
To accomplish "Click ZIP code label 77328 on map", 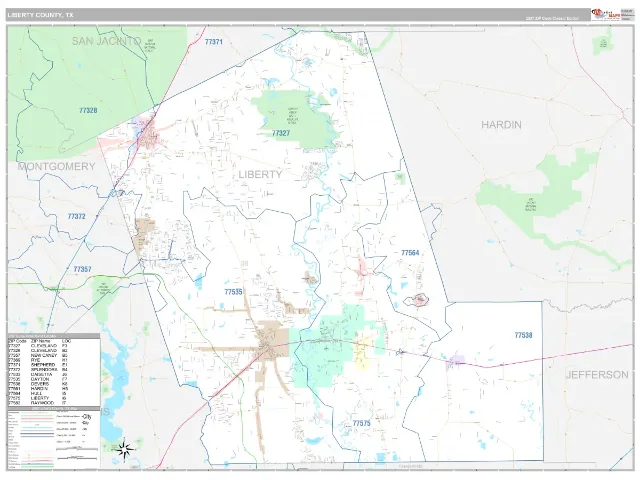I will tap(88, 110).
